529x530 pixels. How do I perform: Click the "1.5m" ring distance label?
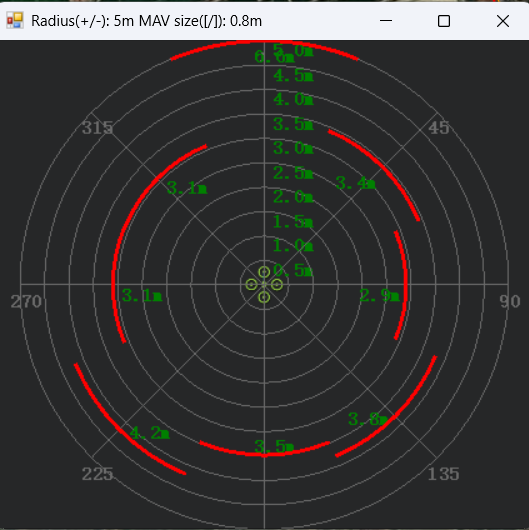293,221
